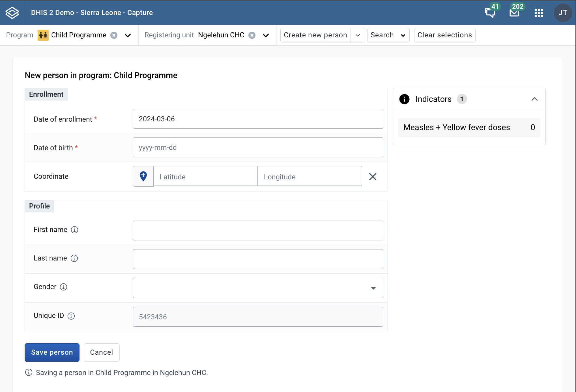Open the JT user profile avatar
Screen dimensions: 576x392
563,13
